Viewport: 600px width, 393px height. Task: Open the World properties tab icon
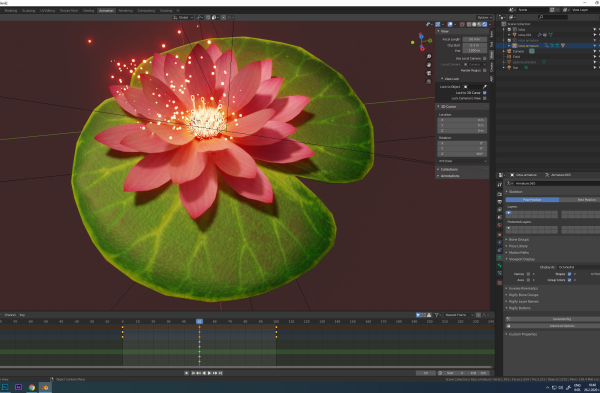tap(499, 225)
